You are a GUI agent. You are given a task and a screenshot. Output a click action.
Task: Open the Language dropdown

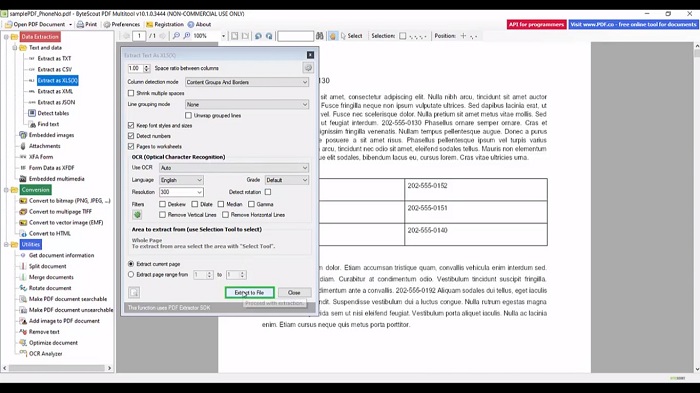(x=181, y=180)
